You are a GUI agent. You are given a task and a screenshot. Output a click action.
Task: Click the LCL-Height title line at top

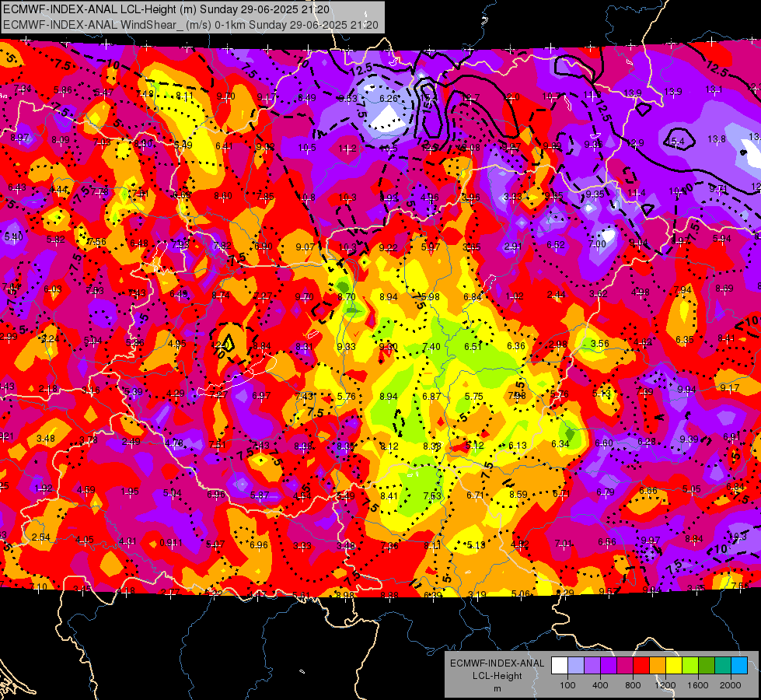click(x=166, y=9)
